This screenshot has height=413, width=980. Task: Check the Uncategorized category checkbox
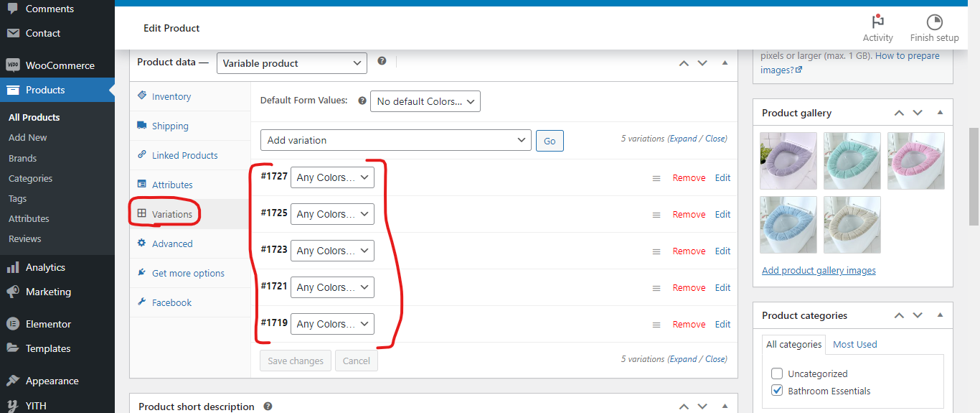[x=777, y=373]
